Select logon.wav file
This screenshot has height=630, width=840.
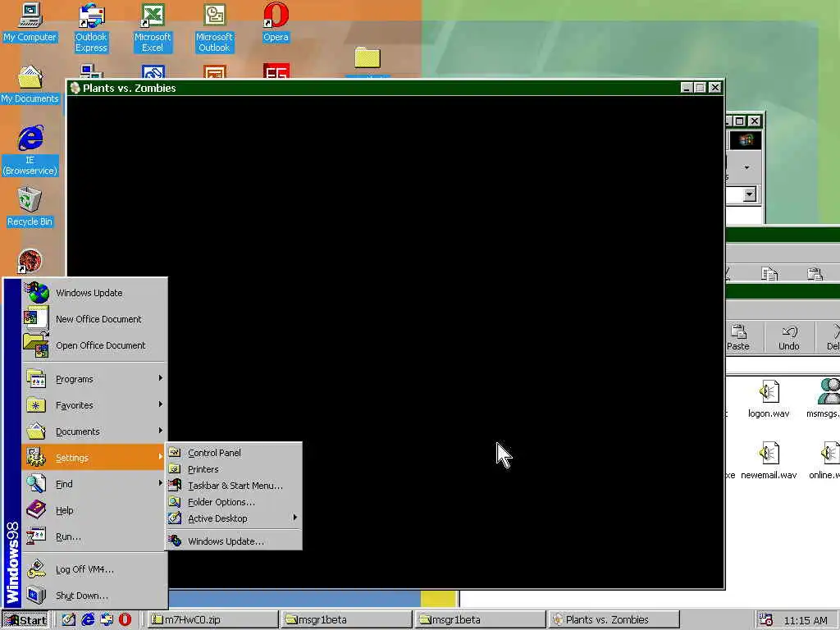click(x=768, y=399)
